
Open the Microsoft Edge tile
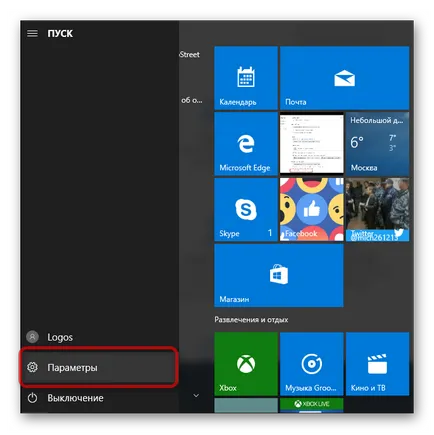click(246, 144)
